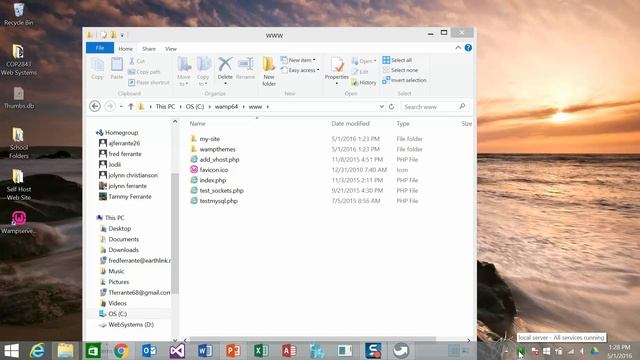Launch Google Chrome from the taskbar

click(x=121, y=351)
